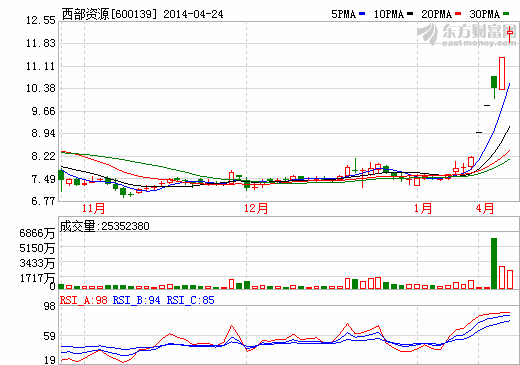Click the 10.38 price axis label

41,88
